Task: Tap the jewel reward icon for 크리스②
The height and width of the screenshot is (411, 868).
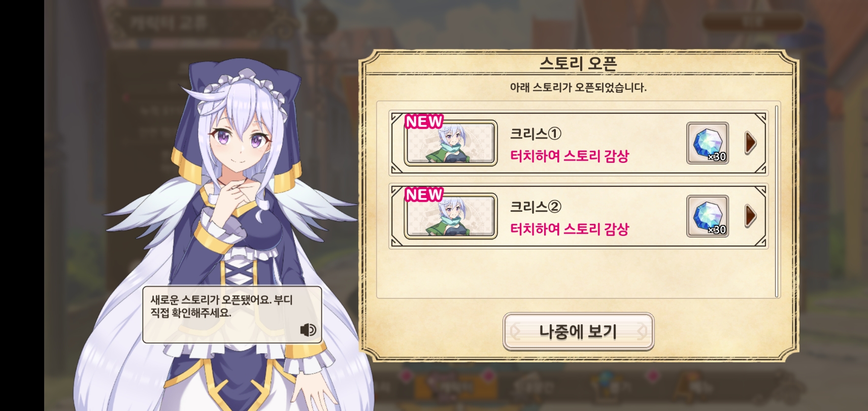Action: click(708, 216)
